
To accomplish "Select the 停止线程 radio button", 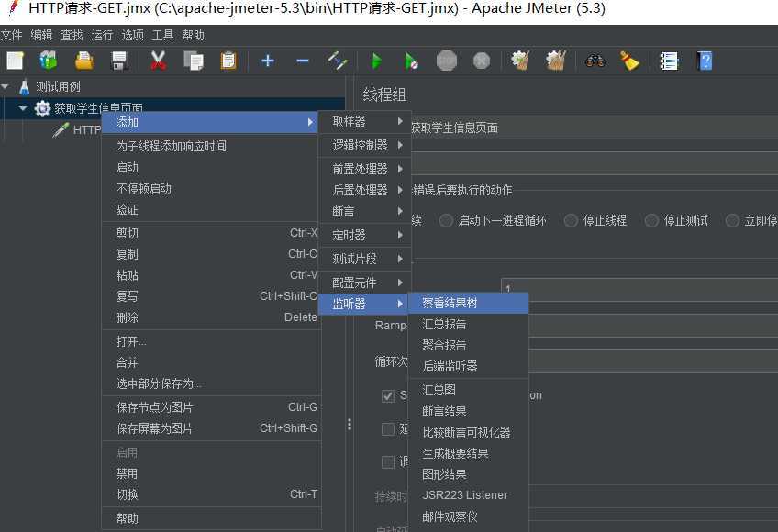I will tap(571, 220).
